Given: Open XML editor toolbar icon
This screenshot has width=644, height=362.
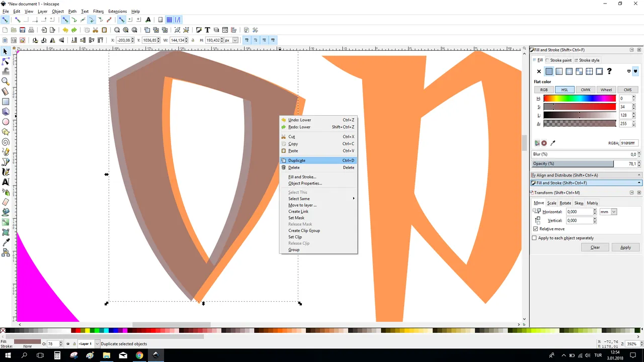Looking at the screenshot, I should [225, 30].
